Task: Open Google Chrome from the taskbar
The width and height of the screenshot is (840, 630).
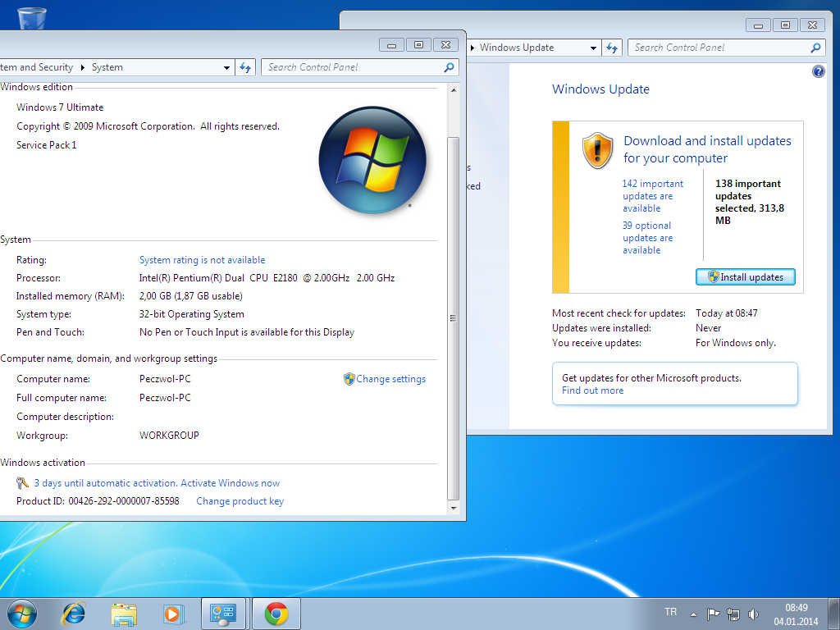Action: pos(276,614)
